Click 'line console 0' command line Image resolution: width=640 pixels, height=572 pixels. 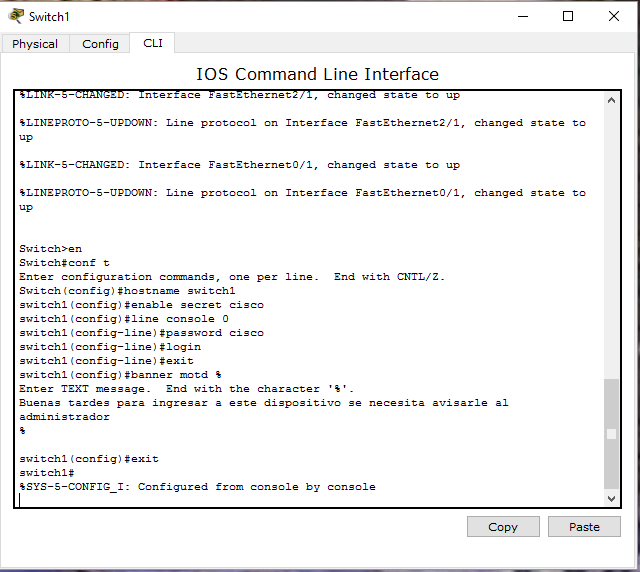point(124,318)
